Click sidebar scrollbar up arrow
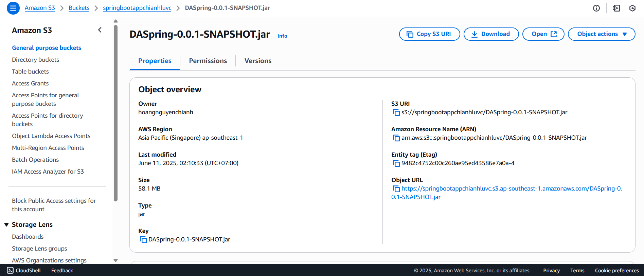644x276 pixels. point(116,21)
